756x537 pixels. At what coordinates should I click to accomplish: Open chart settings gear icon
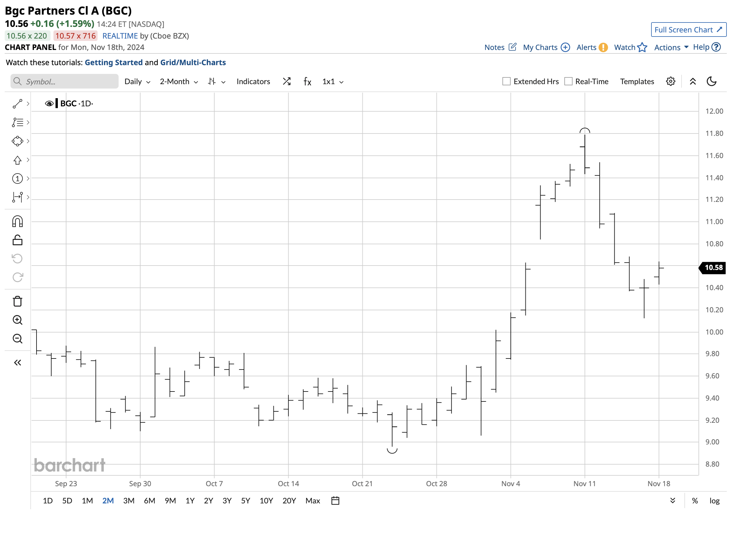tap(670, 81)
